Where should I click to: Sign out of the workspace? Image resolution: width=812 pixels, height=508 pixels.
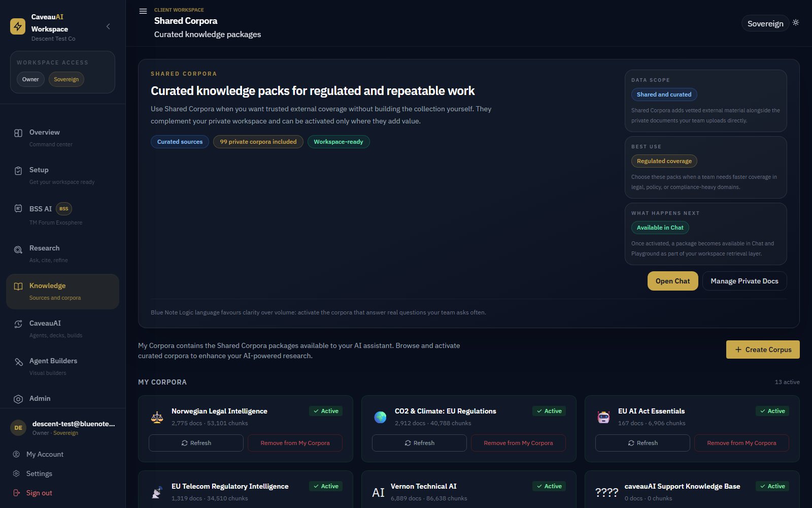pyautogui.click(x=39, y=493)
